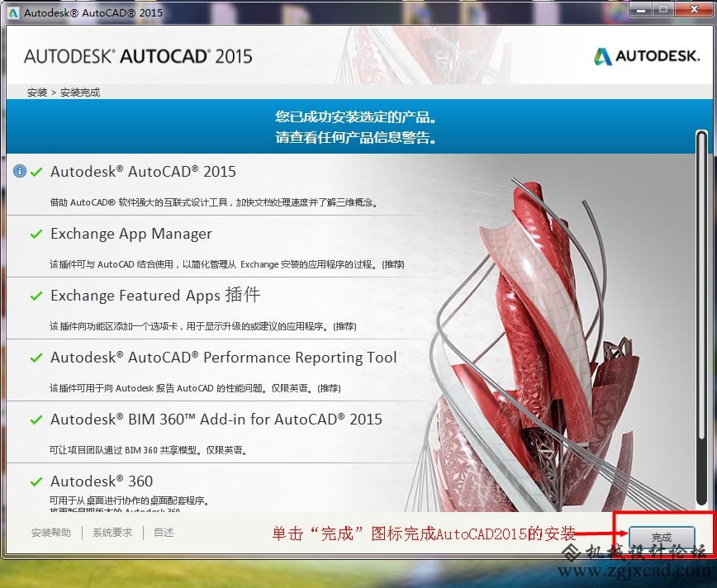Close the AutoCAD 2015 installer window

(694, 10)
